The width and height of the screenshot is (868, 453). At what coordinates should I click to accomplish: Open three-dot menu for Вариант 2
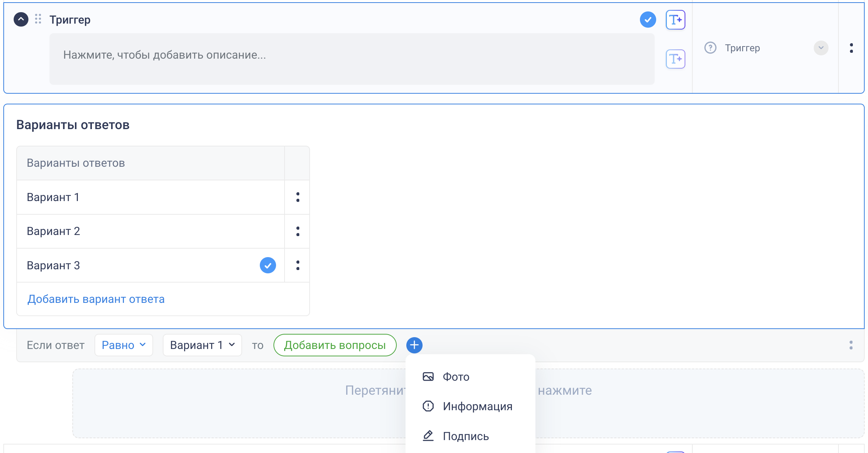[x=297, y=231]
